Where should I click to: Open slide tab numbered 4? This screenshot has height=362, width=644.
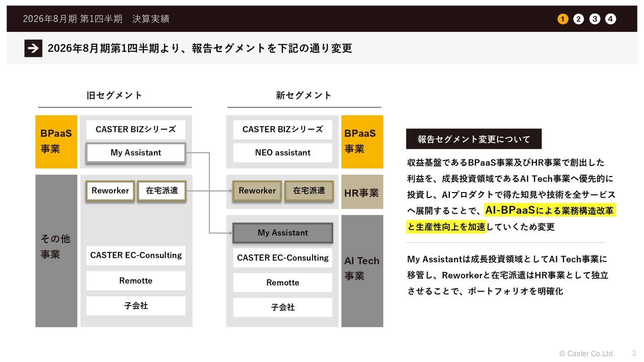pyautogui.click(x=610, y=19)
